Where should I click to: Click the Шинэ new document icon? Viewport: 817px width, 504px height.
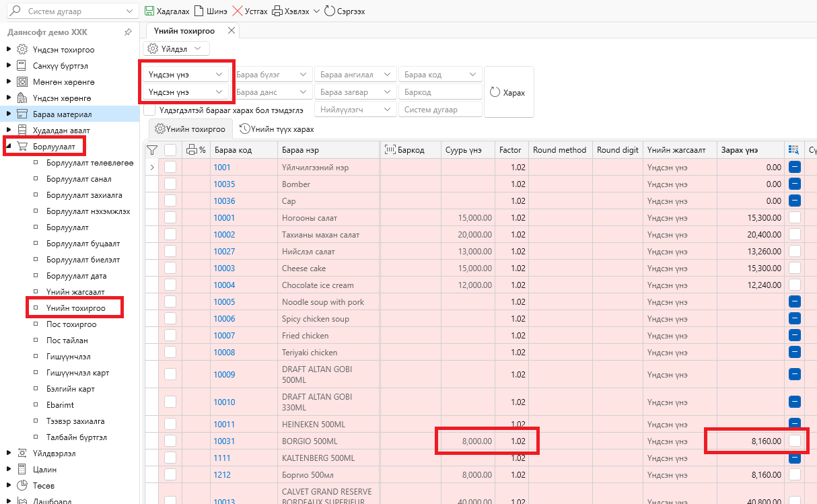tap(199, 11)
